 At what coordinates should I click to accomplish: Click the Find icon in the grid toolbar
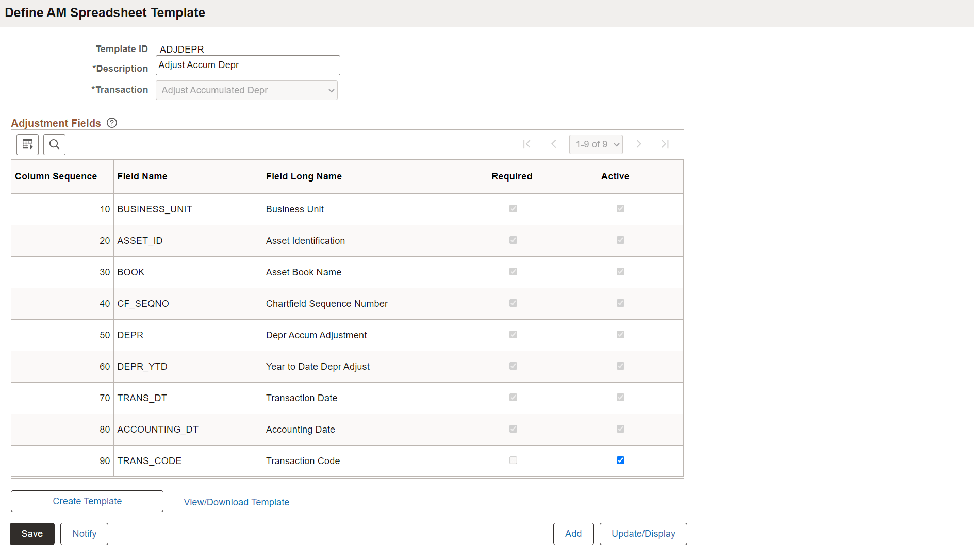point(54,144)
